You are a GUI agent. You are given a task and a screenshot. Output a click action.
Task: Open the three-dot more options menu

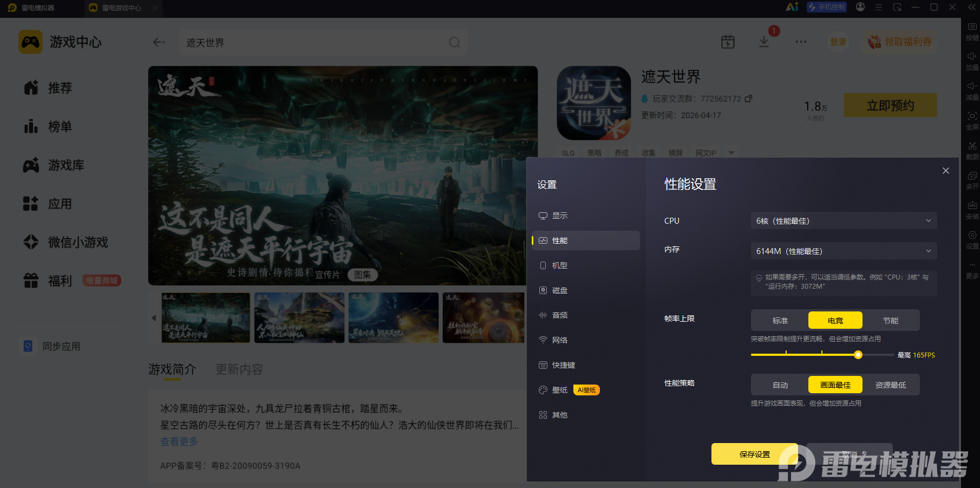pyautogui.click(x=801, y=42)
